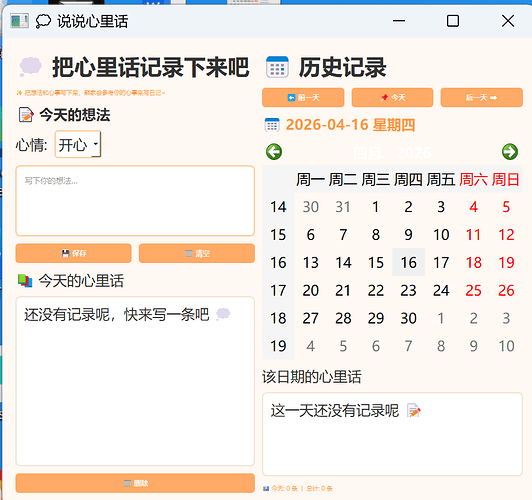Select the red date 4 in the Saturday column

click(474, 207)
